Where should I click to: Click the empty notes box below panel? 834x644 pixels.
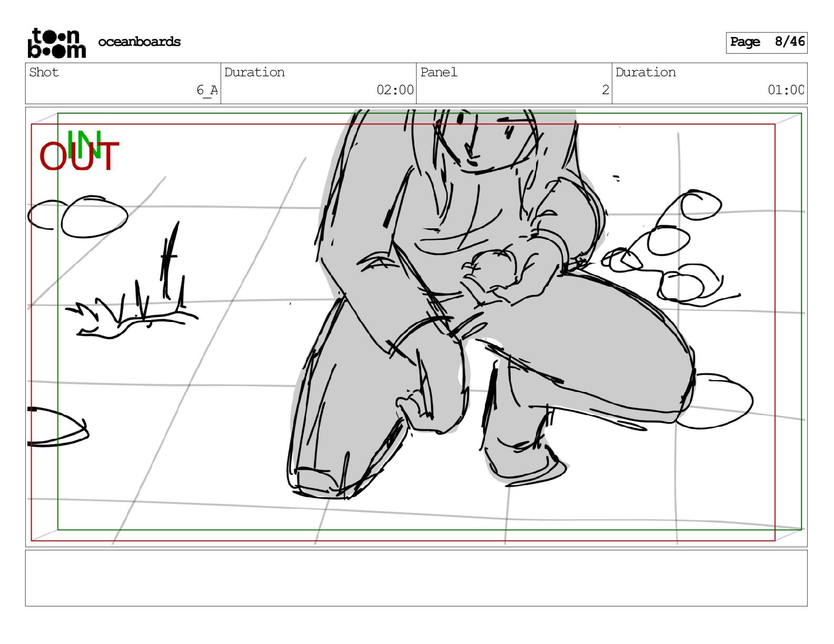[416, 578]
